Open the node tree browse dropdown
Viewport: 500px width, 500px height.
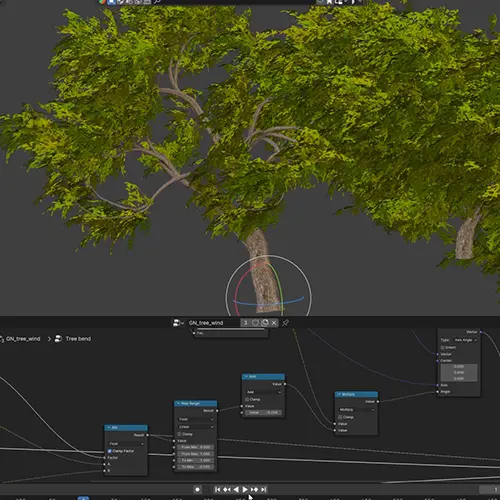click(x=179, y=323)
